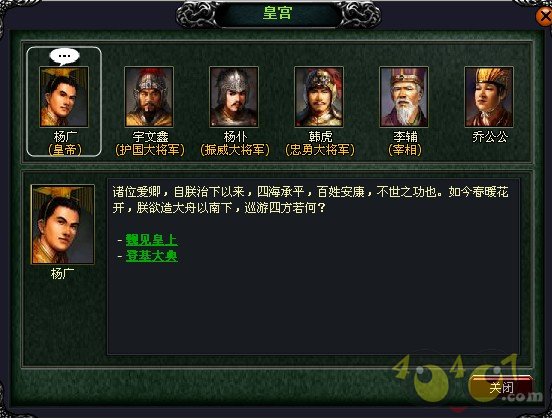Click the emperor's dialogue text paragraph
This screenshot has width=552, height=418.
coord(310,200)
